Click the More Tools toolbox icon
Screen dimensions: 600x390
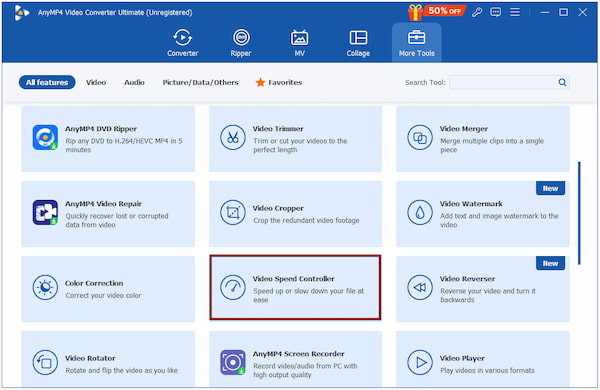[x=416, y=38]
